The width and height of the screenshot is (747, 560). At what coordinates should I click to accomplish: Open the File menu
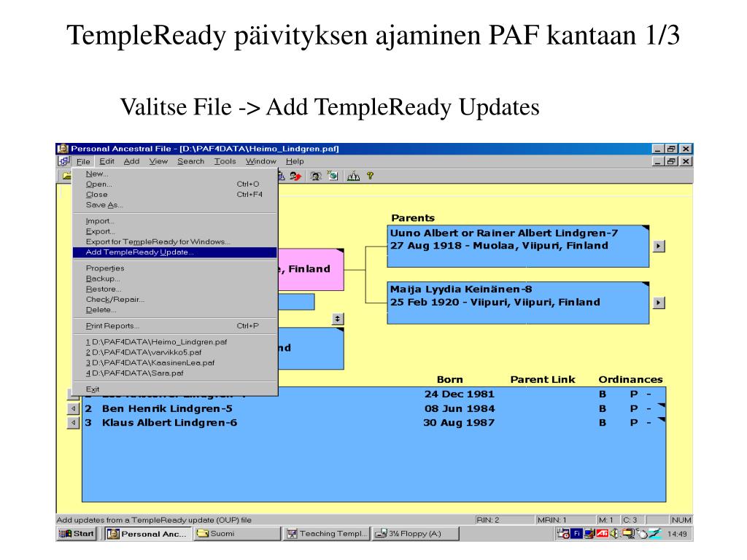83,161
